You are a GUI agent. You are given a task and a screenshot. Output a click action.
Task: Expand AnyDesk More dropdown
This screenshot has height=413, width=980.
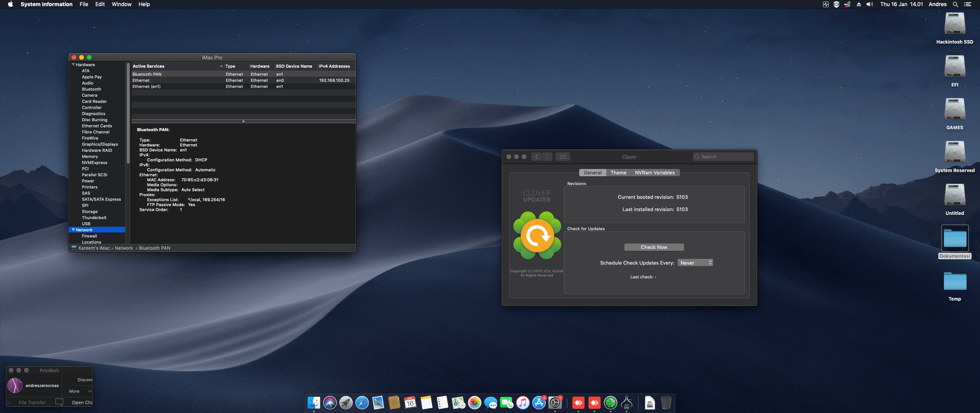pos(80,391)
